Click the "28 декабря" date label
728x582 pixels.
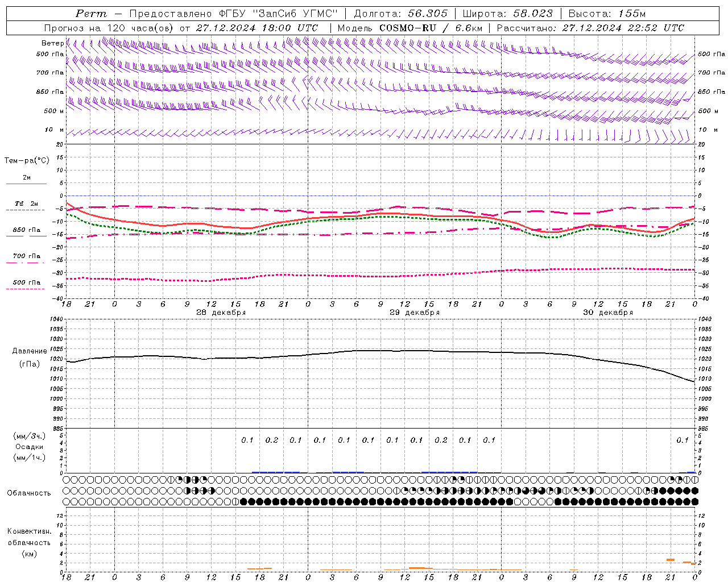[221, 313]
